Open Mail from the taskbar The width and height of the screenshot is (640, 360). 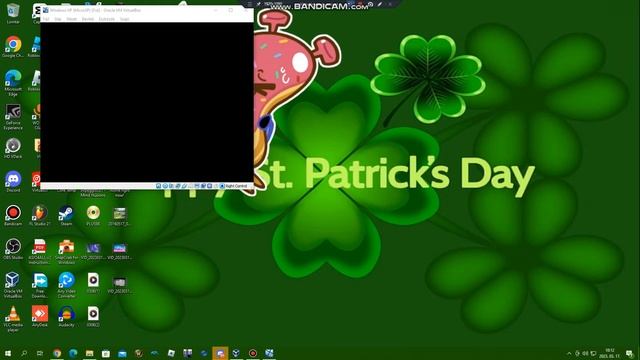[x=122, y=353]
